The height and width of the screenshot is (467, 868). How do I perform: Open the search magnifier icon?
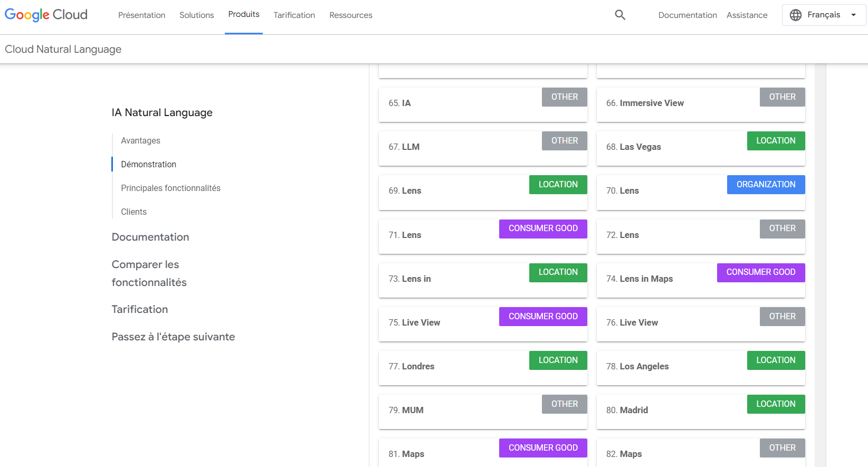(x=620, y=15)
